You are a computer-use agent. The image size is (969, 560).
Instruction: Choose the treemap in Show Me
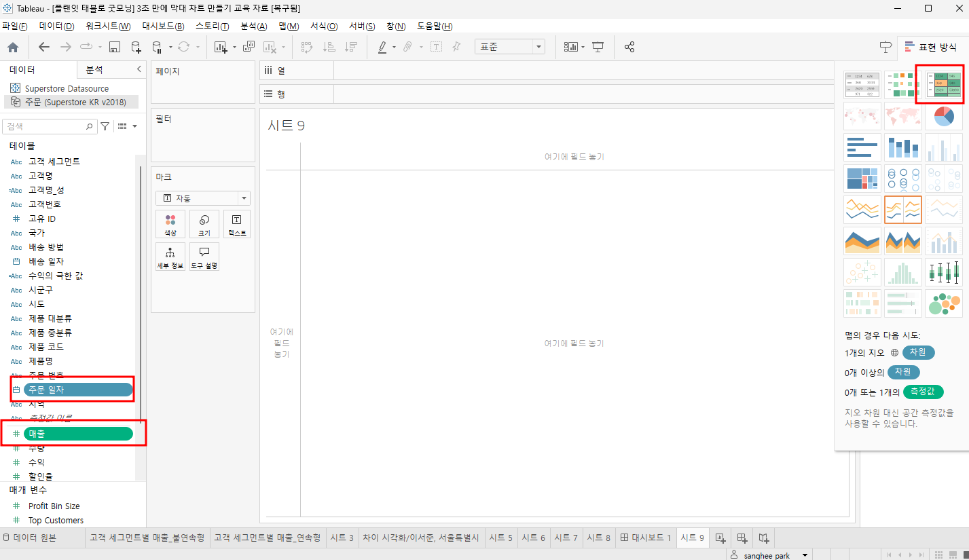point(862,179)
